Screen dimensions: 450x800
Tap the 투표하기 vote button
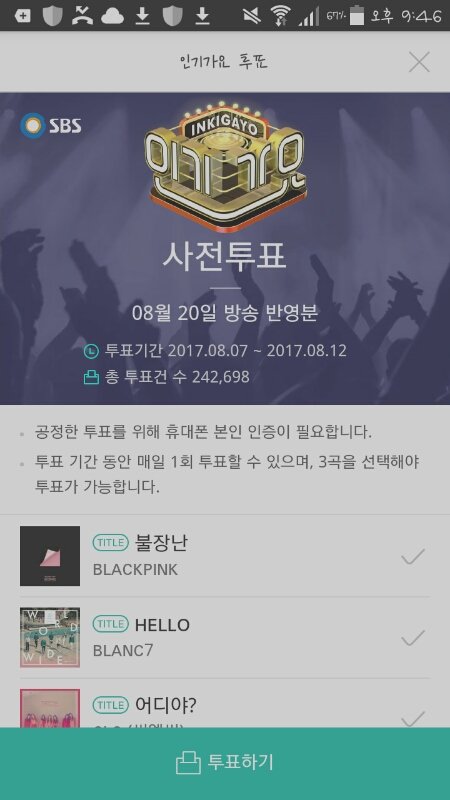[x=225, y=764]
